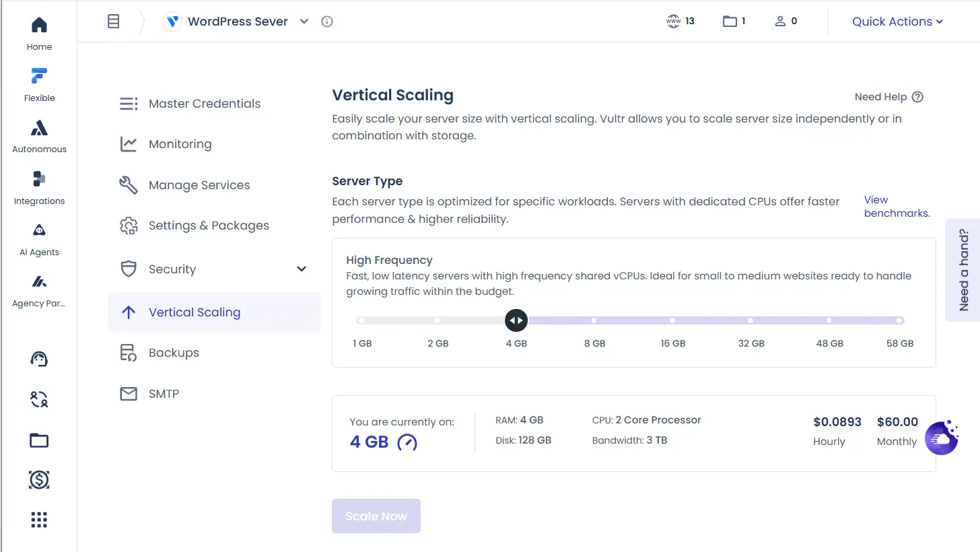Open the Quick Actions dropdown
The width and height of the screenshot is (980, 552).
pos(898,22)
